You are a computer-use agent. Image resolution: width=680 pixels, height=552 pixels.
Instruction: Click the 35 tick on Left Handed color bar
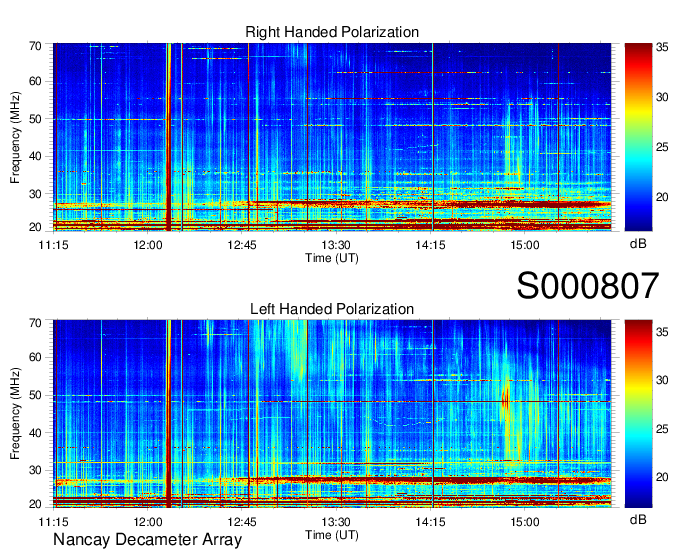tap(662, 332)
